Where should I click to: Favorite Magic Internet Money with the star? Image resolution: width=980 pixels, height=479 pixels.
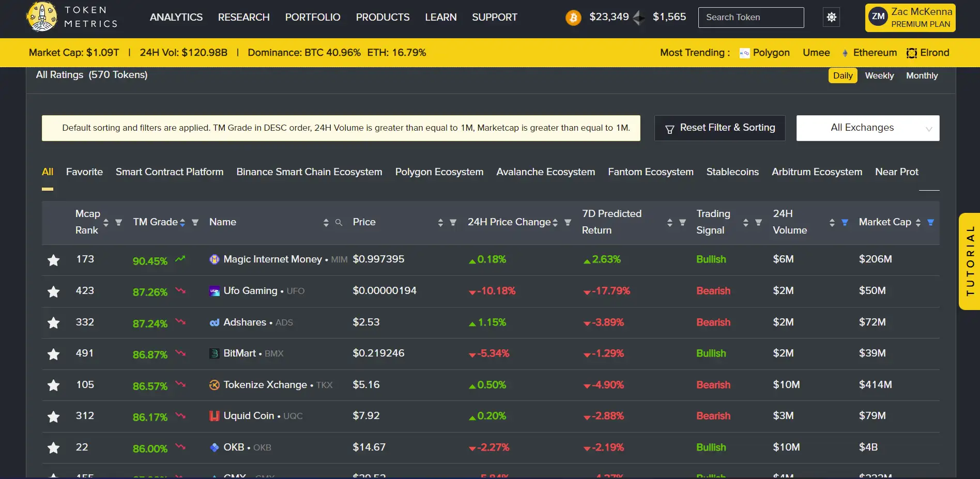pos(53,260)
